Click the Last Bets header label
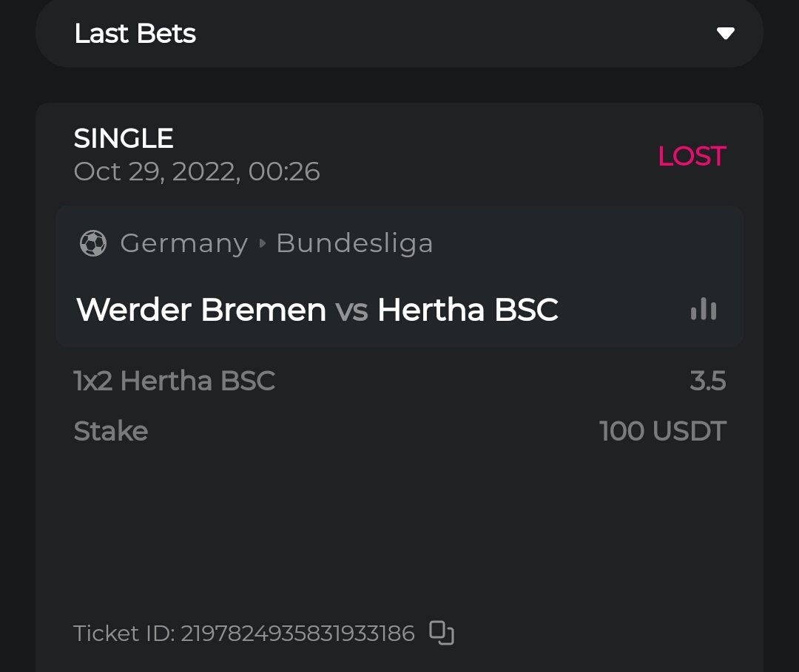Viewport: 799px width, 672px height. pyautogui.click(x=135, y=33)
